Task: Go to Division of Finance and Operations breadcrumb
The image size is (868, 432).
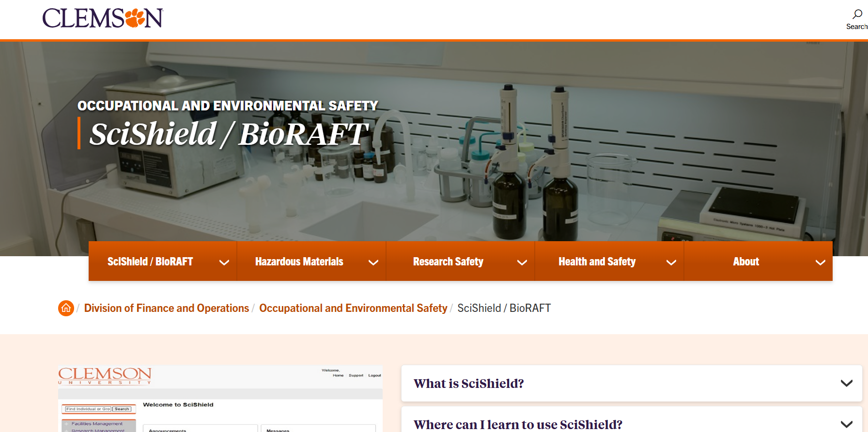Action: 167,308
